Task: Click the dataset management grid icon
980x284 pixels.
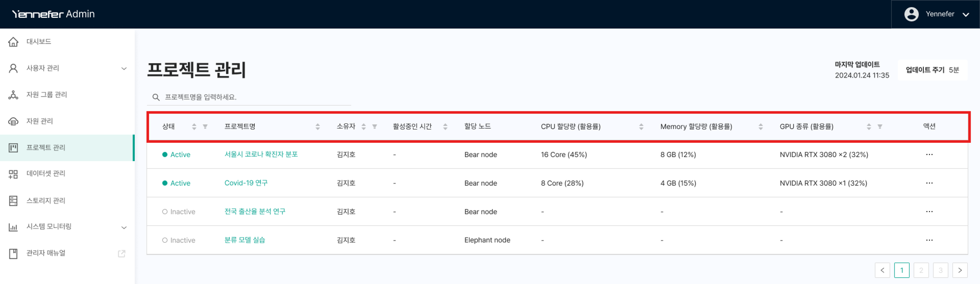Action: pos(13,174)
